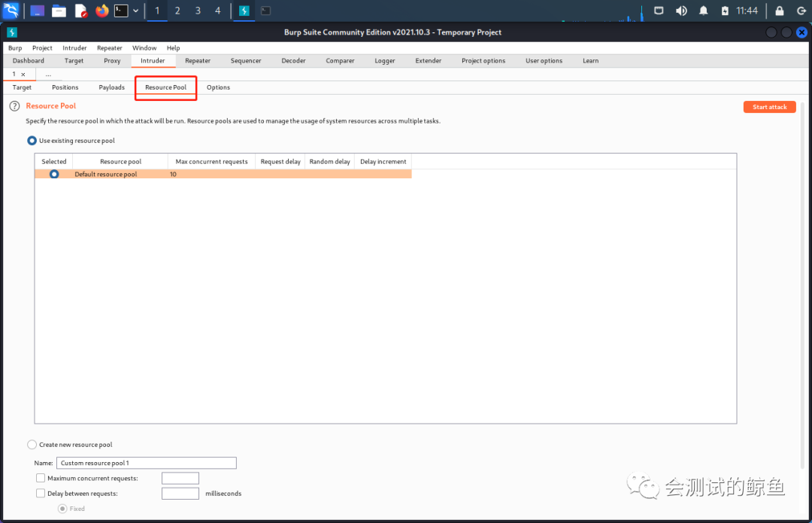Open the Intruder Options sub-tab
812x523 pixels.
(218, 87)
